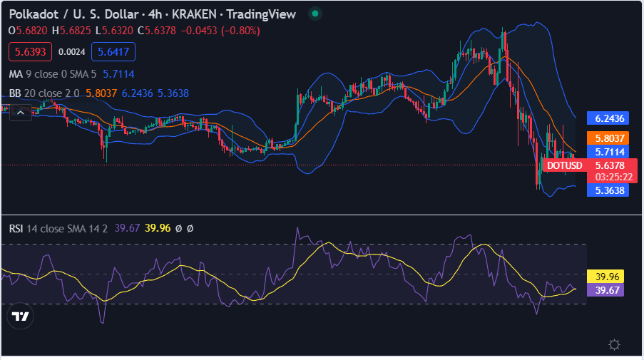Click the close price C5.6378
The height and width of the screenshot is (360, 644).
157,31
